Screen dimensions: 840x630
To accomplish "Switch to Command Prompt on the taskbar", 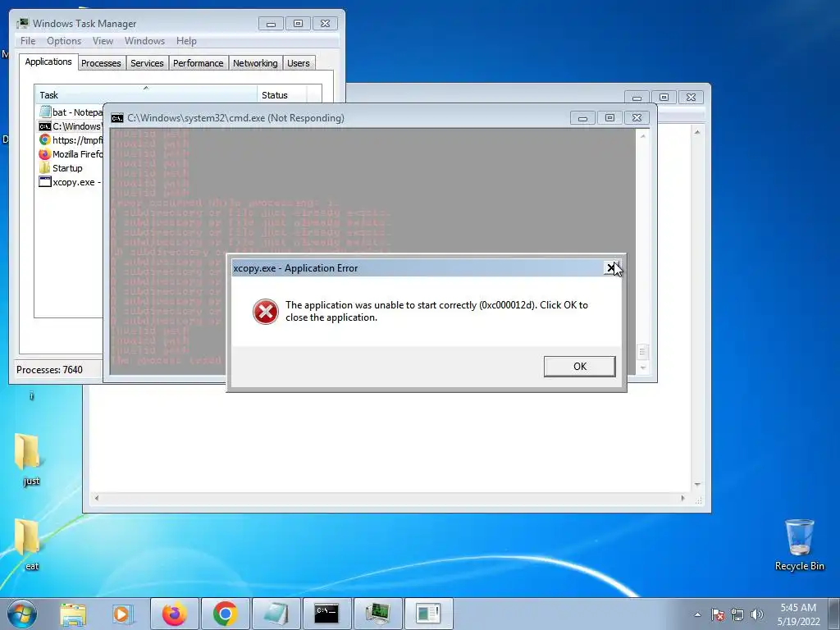I will coord(326,614).
